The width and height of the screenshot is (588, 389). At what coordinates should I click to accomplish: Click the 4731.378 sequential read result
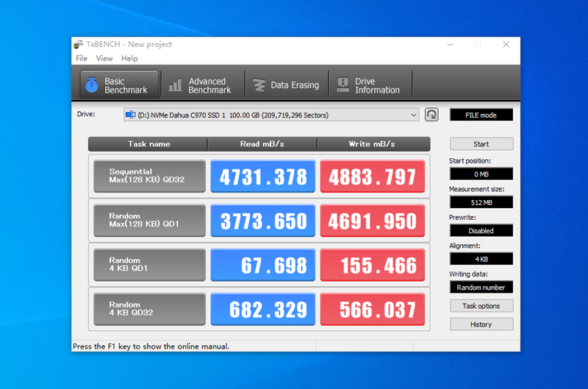263,176
